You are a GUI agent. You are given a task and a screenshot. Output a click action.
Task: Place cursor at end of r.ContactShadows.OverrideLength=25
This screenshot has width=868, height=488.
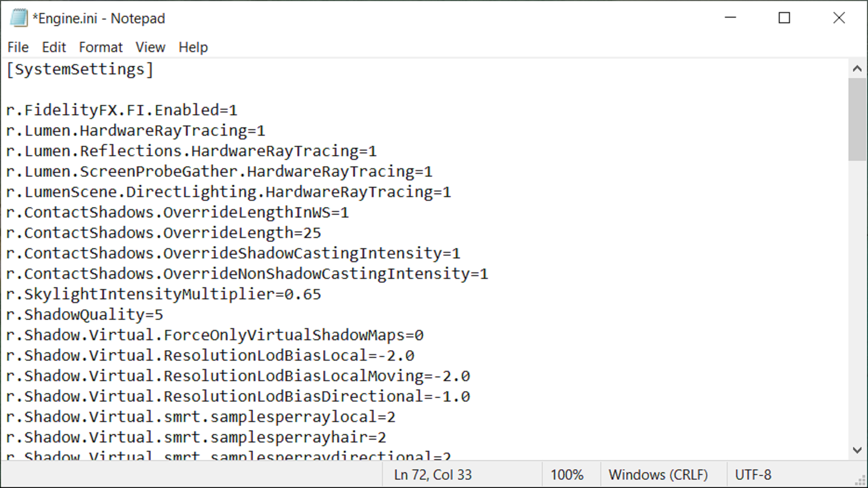(322, 233)
